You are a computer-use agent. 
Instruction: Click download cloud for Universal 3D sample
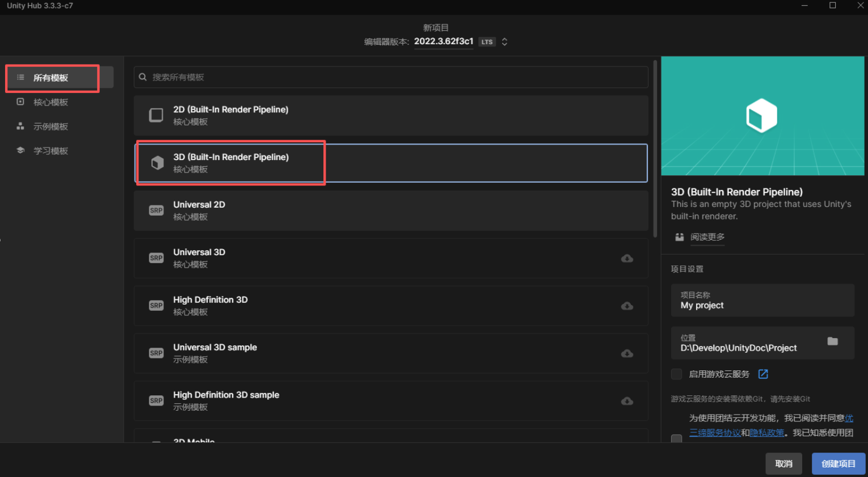click(x=627, y=353)
